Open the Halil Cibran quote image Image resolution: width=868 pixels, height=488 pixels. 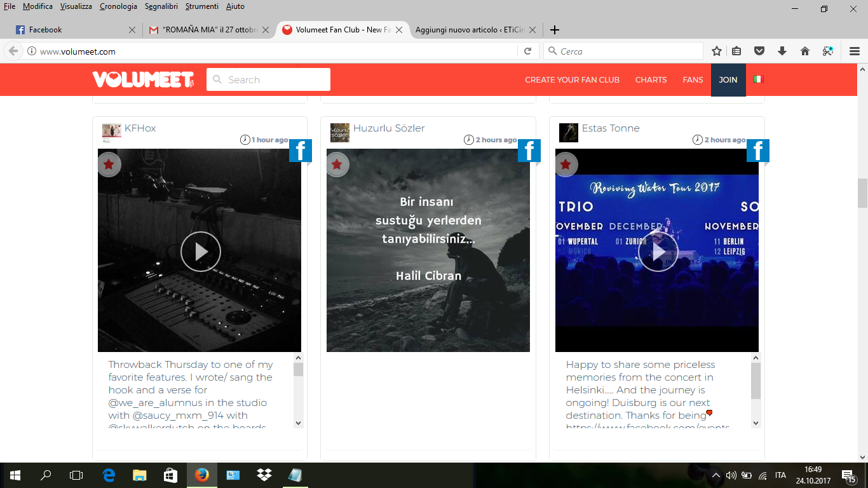pos(428,250)
